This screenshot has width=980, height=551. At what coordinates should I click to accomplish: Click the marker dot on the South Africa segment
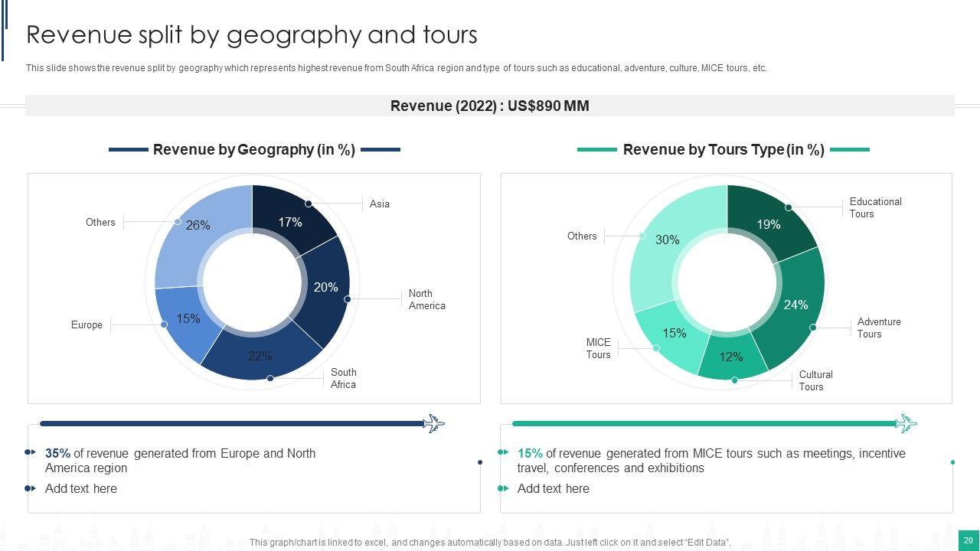tap(270, 378)
